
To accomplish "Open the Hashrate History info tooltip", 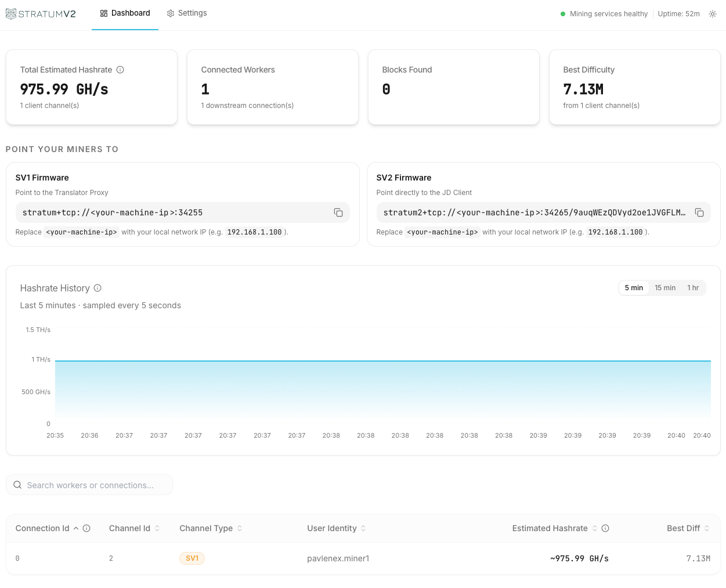I will [x=97, y=288].
